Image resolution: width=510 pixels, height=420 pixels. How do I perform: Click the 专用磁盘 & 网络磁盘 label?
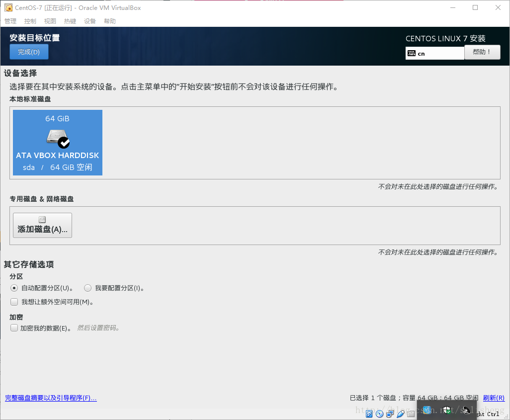[x=42, y=199]
